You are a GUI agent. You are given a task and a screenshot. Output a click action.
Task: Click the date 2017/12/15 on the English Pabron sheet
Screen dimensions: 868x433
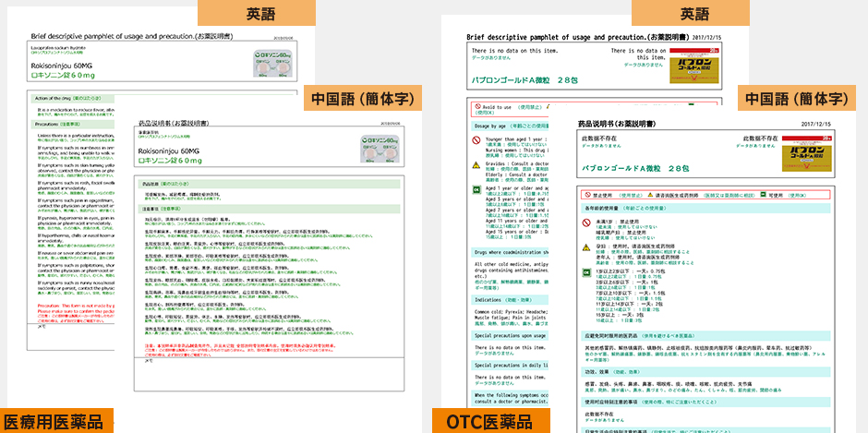707,38
